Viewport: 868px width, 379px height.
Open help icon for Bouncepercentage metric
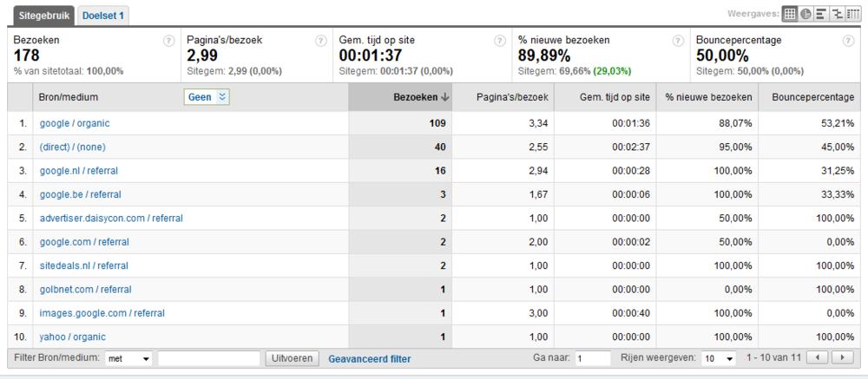click(x=847, y=41)
